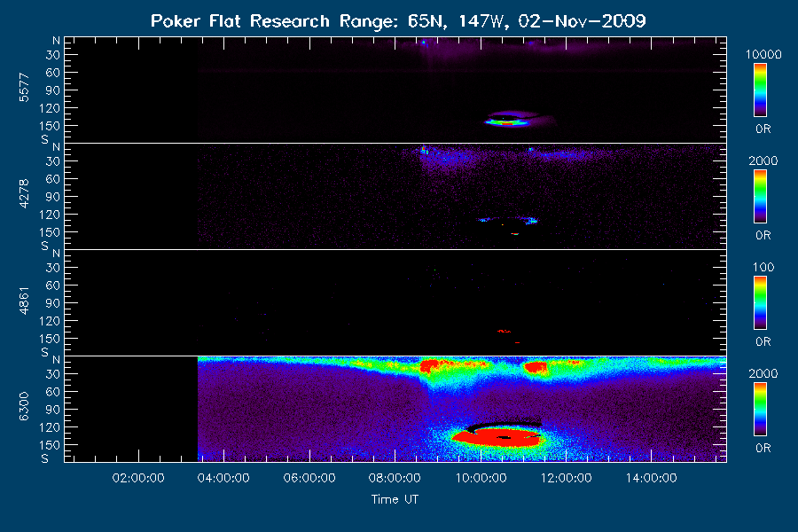798x532 pixels.
Task: Click the 150 tick label on the 4278 panel
Action: tap(50, 232)
